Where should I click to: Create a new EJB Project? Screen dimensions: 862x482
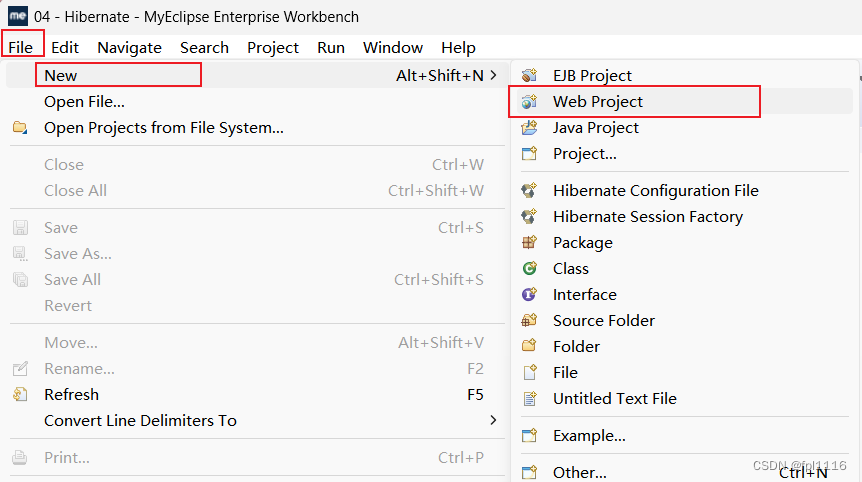coord(683,75)
